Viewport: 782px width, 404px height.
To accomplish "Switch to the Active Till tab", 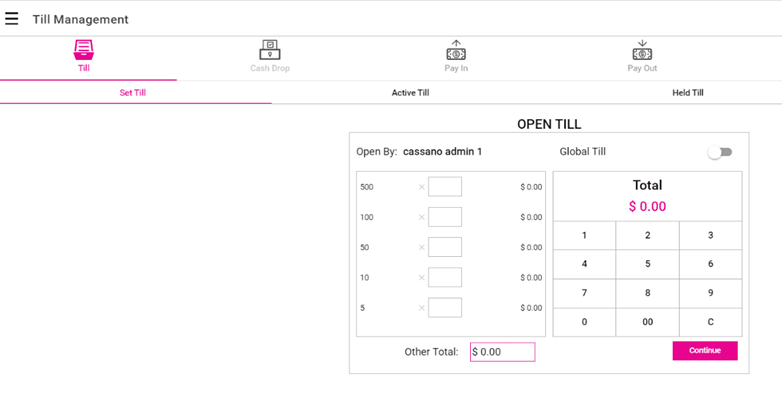I will click(x=410, y=92).
